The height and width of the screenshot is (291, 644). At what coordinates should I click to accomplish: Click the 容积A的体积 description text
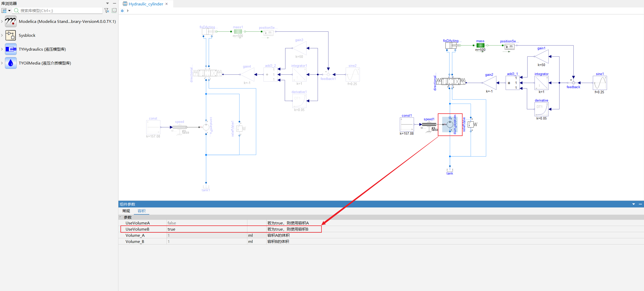279,235
